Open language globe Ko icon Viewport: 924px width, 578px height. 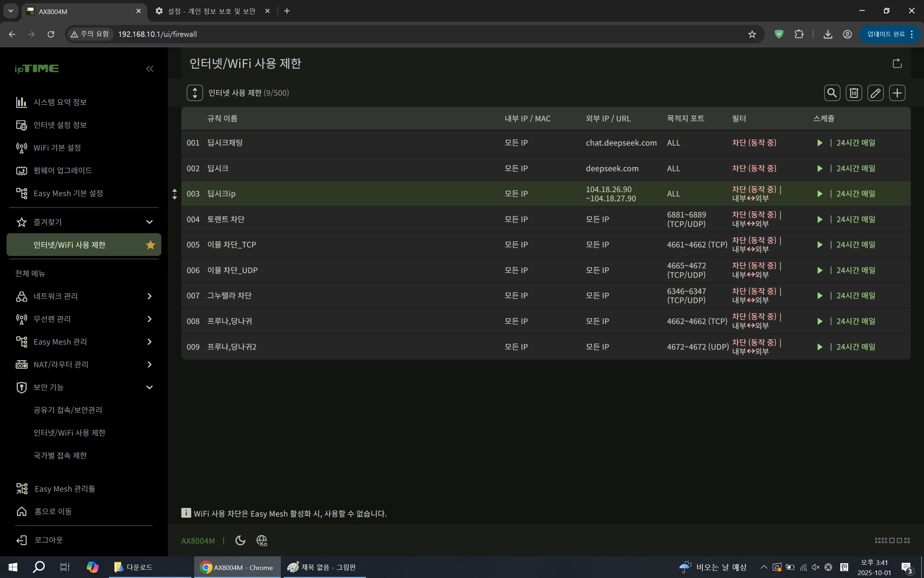pos(262,540)
